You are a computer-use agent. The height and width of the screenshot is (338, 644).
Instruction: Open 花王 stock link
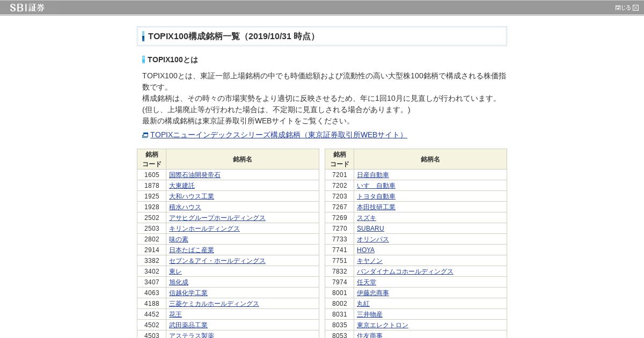(175, 314)
